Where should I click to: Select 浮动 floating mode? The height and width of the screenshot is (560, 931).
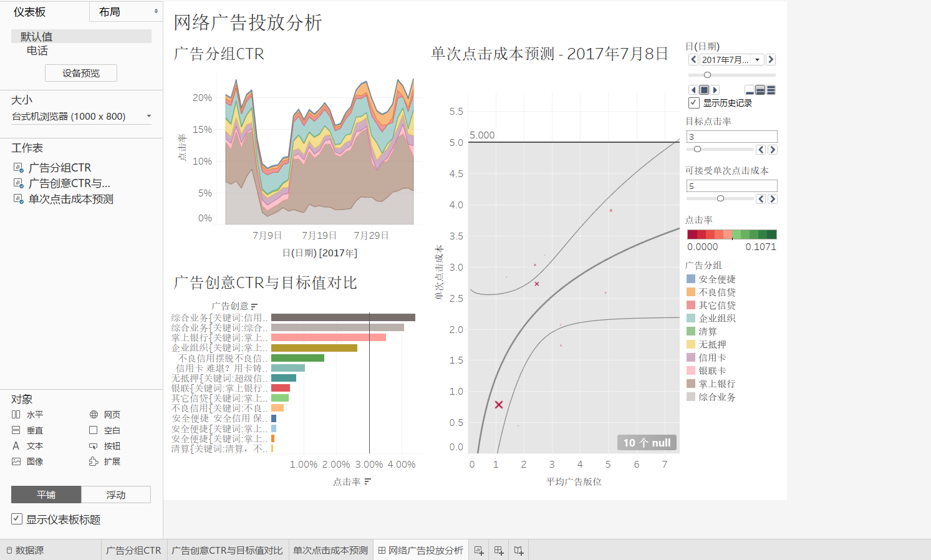[116, 495]
